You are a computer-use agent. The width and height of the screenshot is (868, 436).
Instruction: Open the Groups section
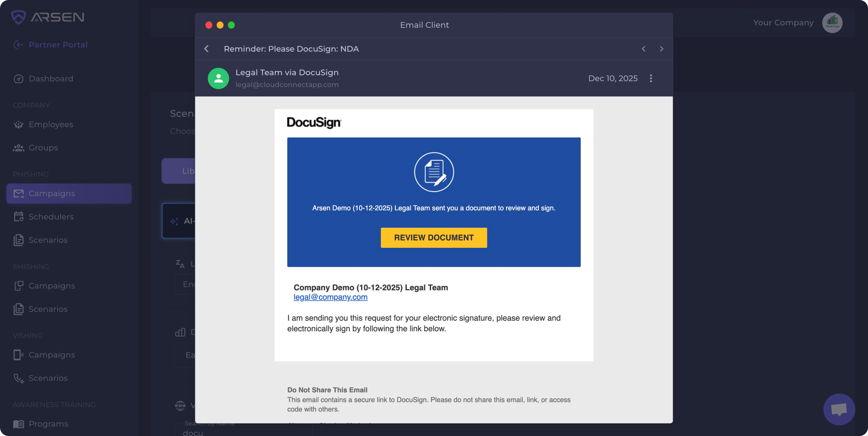coord(43,147)
